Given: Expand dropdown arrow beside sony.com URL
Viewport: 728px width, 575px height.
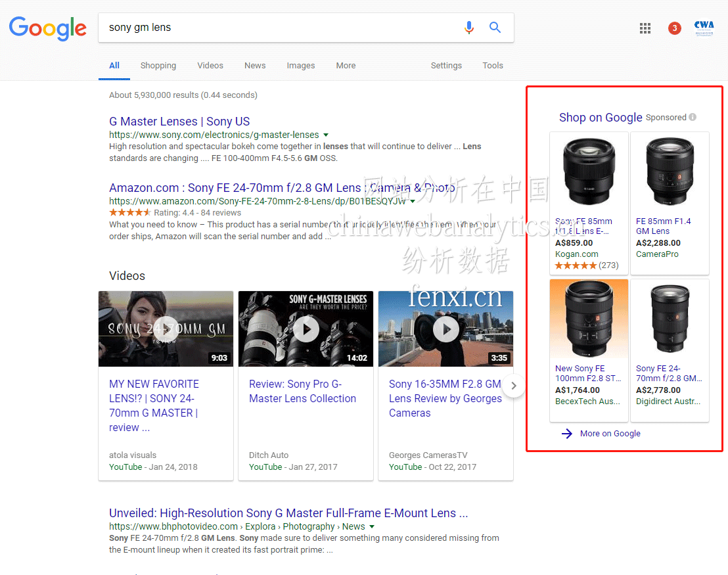Looking at the screenshot, I should [326, 135].
